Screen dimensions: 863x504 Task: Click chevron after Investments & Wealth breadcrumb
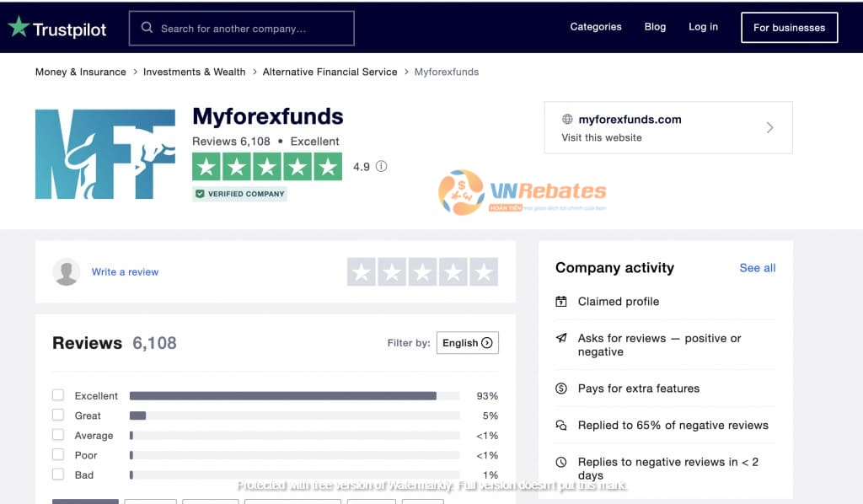pos(255,72)
